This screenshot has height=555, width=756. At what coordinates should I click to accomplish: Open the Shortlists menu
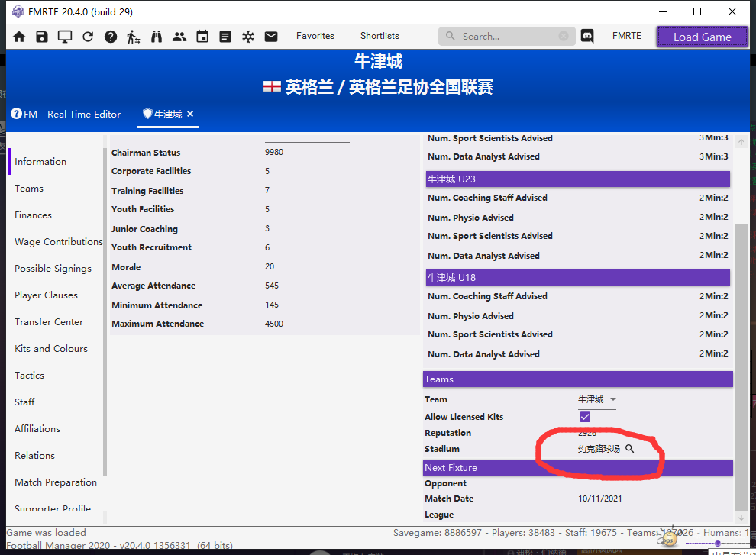(x=380, y=36)
